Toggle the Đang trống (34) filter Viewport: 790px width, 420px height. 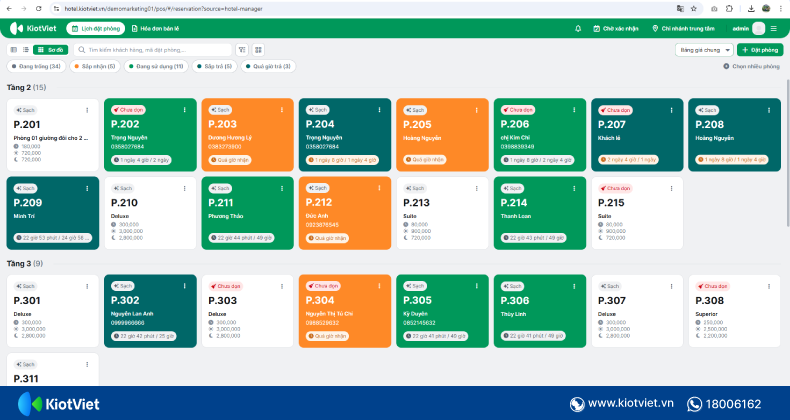point(36,66)
